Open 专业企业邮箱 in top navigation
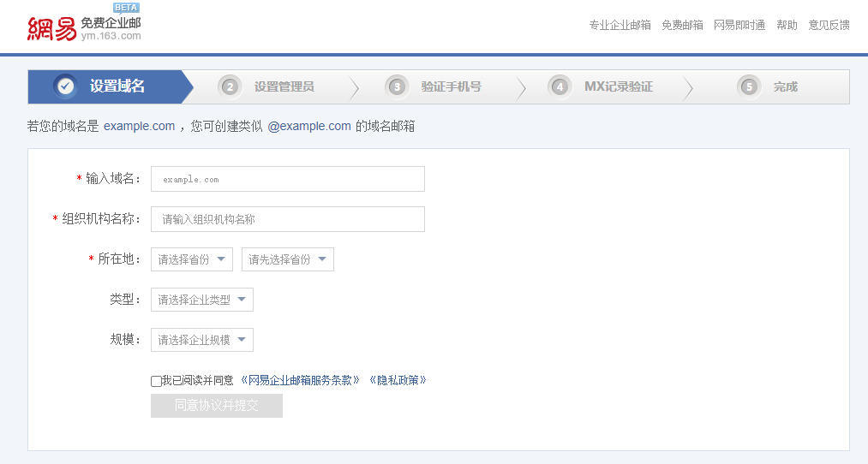The height and width of the screenshot is (464, 868). point(620,25)
